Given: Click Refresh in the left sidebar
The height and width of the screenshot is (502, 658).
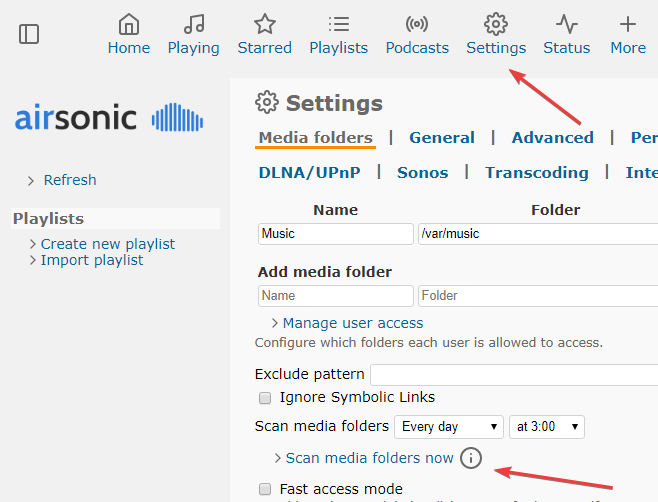Looking at the screenshot, I should click(x=70, y=180).
